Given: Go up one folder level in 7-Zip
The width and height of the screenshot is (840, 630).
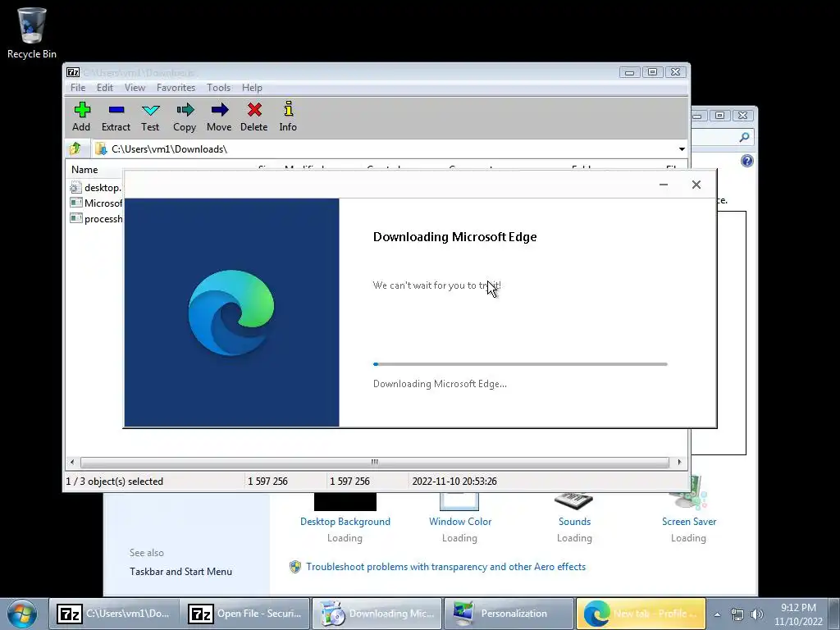Looking at the screenshot, I should click(75, 148).
